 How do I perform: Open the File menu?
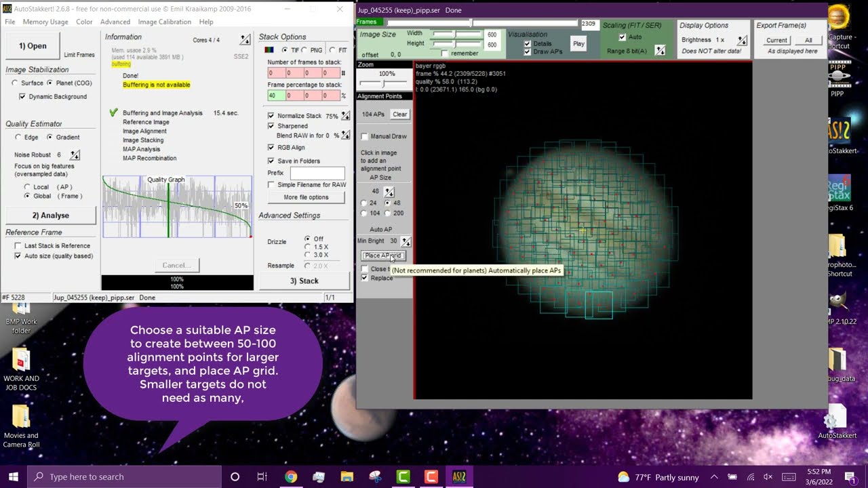coord(10,22)
